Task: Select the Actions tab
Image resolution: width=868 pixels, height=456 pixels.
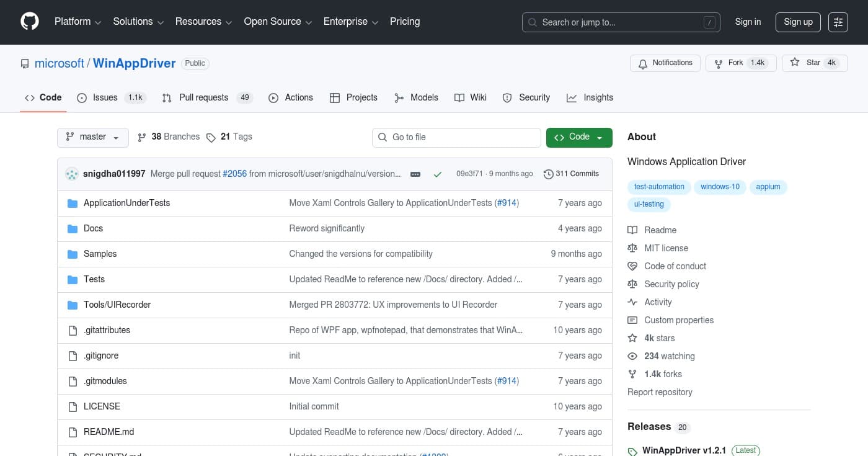Action: tap(291, 97)
